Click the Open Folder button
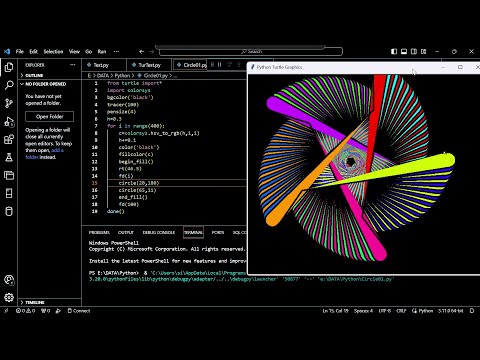The image size is (480, 360). click(x=49, y=117)
